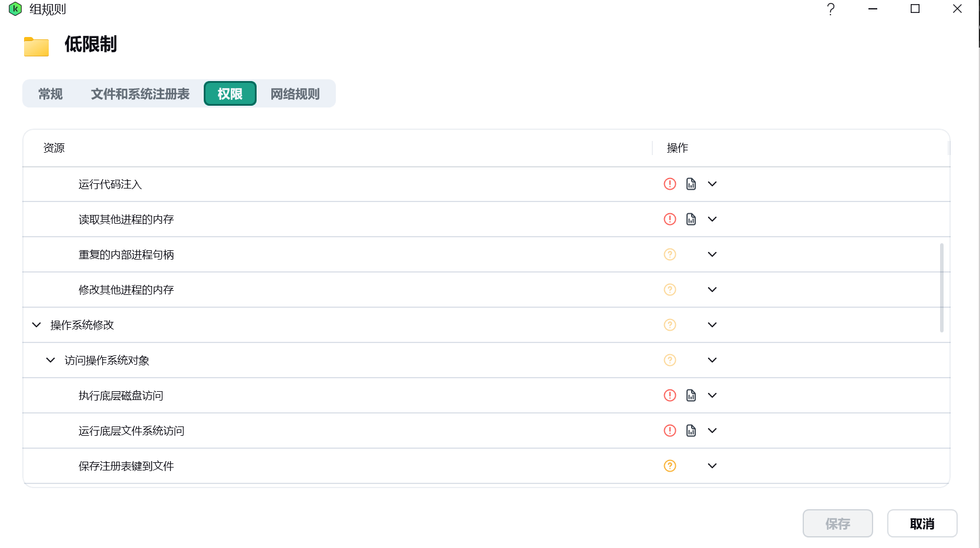Collapse the 访问操作系统对象 subgroup
Image resolution: width=980 pixels, height=548 pixels.
pos(50,360)
